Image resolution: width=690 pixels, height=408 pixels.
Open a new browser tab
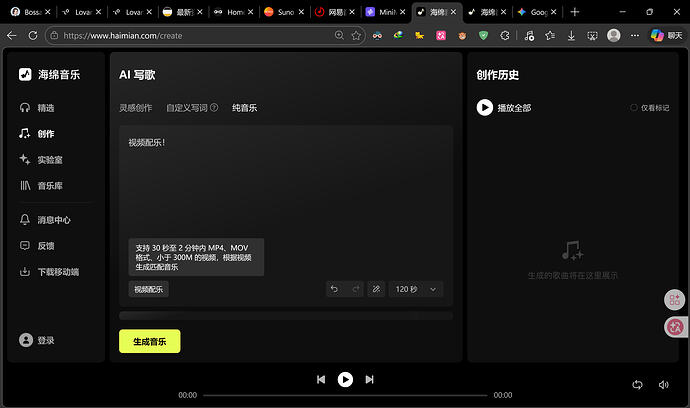[575, 12]
